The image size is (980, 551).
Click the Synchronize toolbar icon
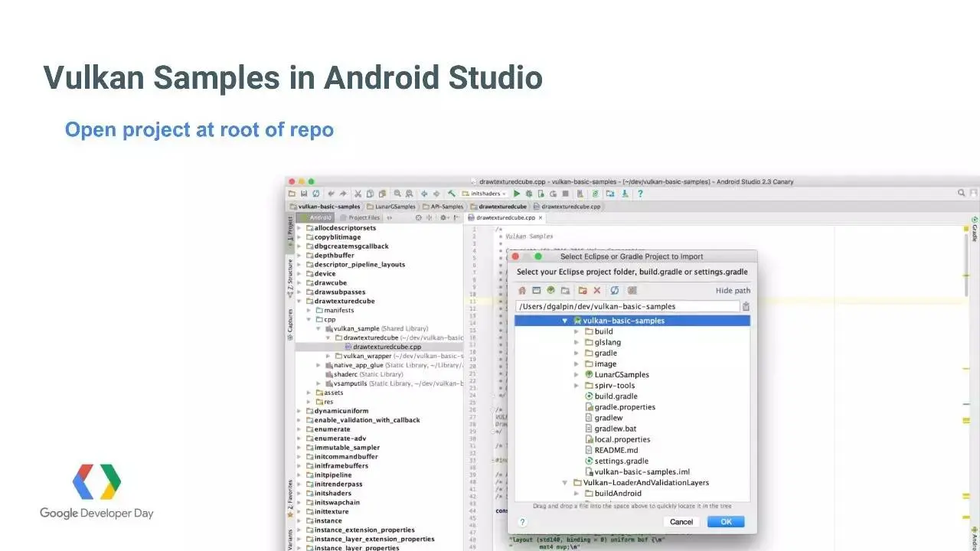pos(315,194)
